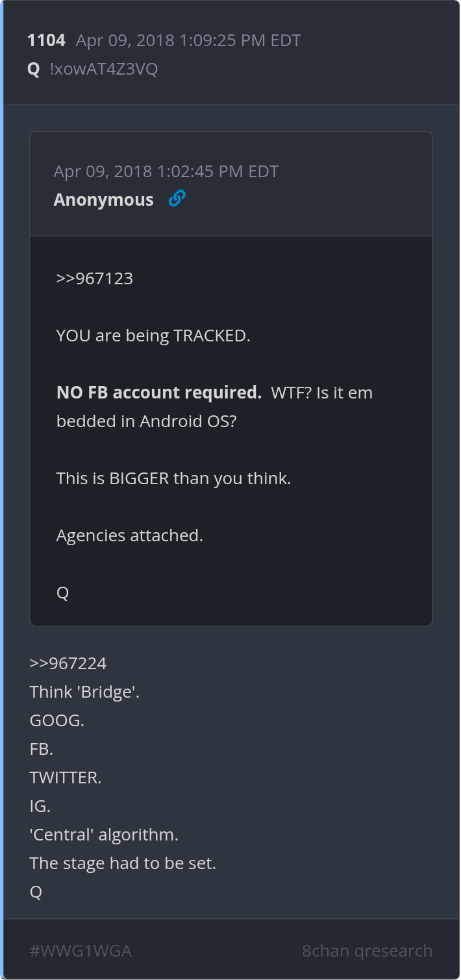The width and height of the screenshot is (461, 980).
Task: Open the #WWG1WGA hashtag
Action: point(81,951)
